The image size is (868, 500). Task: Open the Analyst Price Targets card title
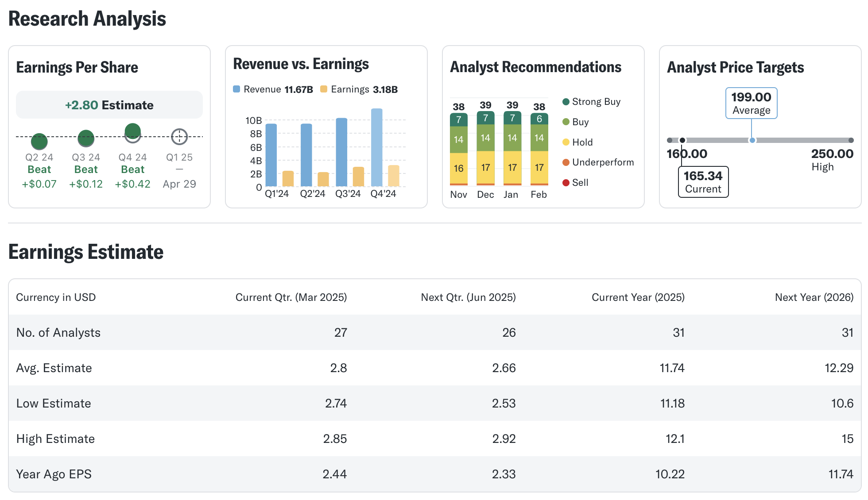coord(735,67)
